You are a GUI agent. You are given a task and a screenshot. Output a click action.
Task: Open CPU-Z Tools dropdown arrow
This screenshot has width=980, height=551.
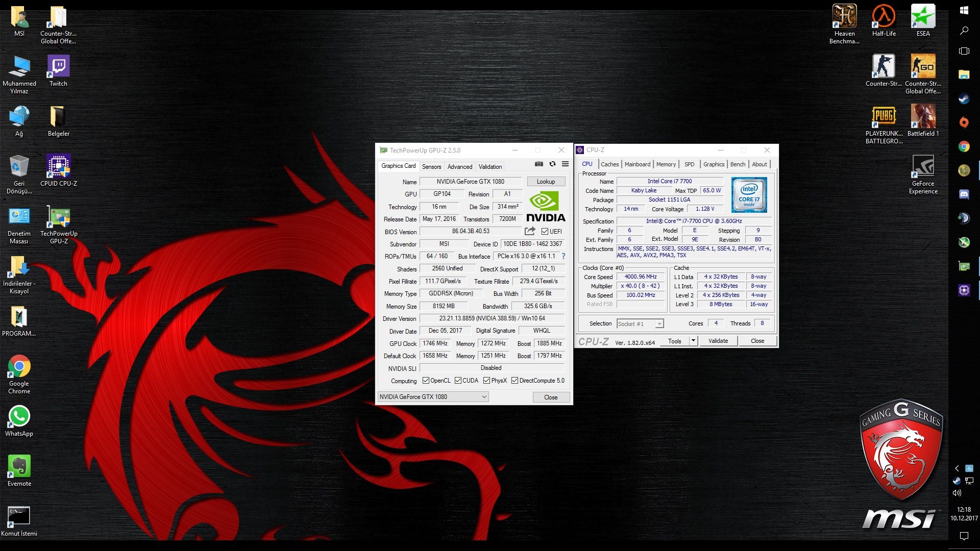[693, 341]
